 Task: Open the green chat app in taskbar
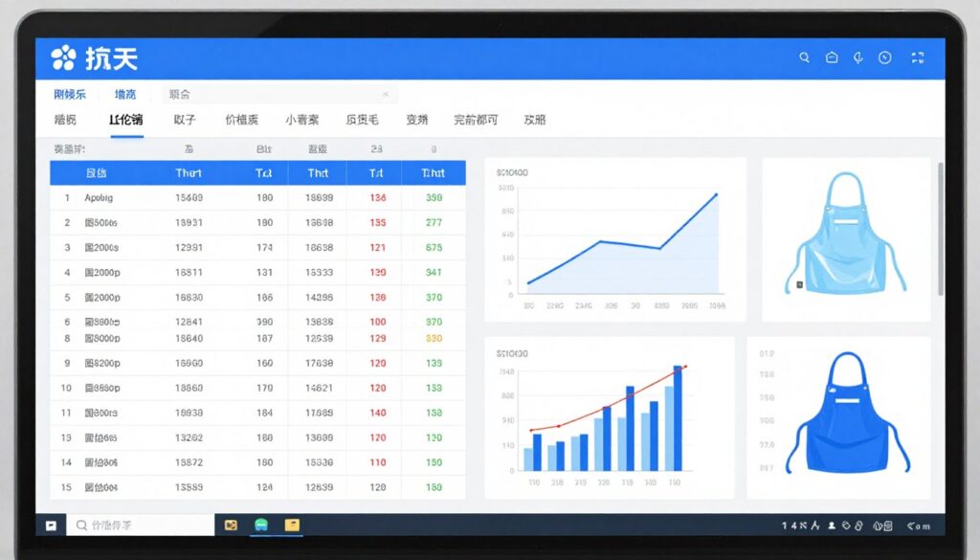click(261, 525)
